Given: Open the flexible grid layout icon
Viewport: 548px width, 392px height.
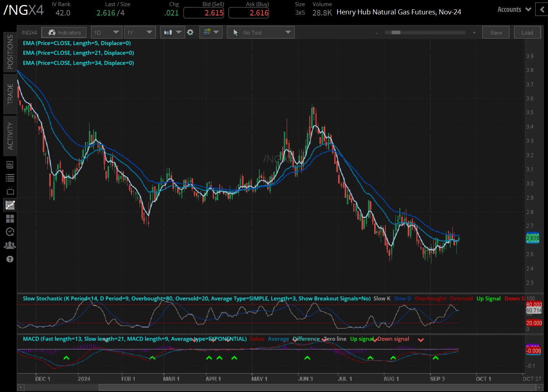Looking at the screenshot, I should (x=10, y=218).
